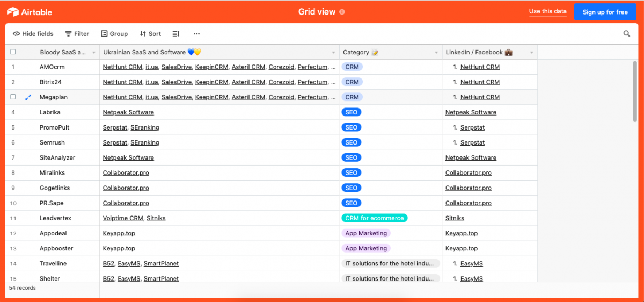Open SmartPlanet link in Travelline row

161,263
